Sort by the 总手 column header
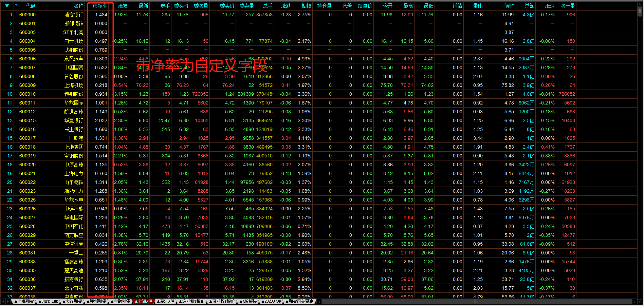 [268, 6]
